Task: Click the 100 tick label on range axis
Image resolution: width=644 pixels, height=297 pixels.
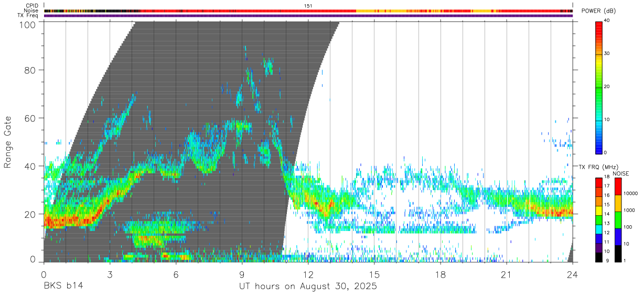Action: pos(27,24)
